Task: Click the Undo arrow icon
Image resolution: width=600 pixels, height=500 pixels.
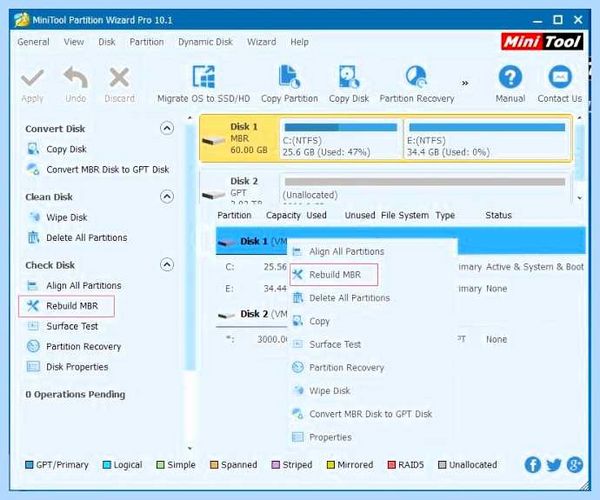Action: [x=75, y=78]
